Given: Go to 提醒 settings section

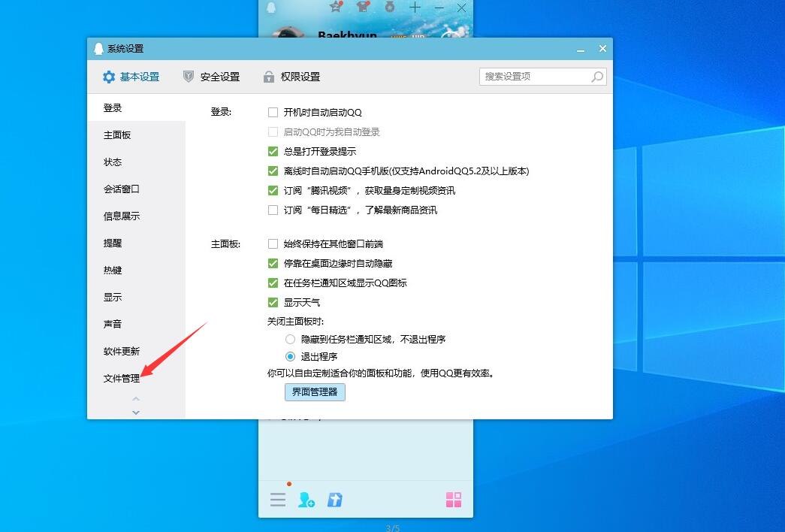Looking at the screenshot, I should 136,243.
